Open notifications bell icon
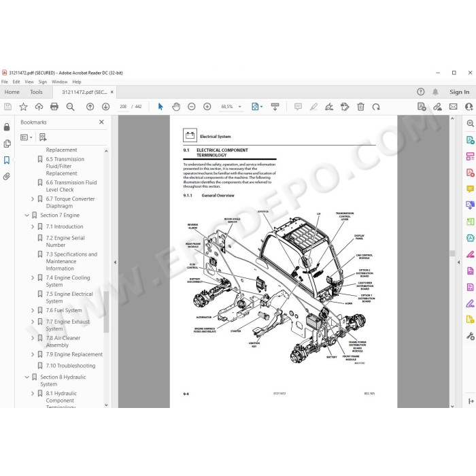 pos(435,92)
